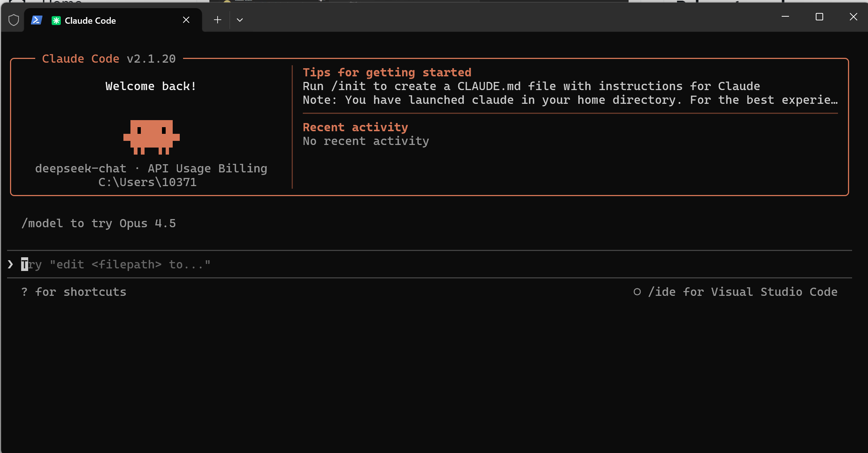The width and height of the screenshot is (868, 453).
Task: Click '/ide for Visual Studio Code' text
Action: 742,292
